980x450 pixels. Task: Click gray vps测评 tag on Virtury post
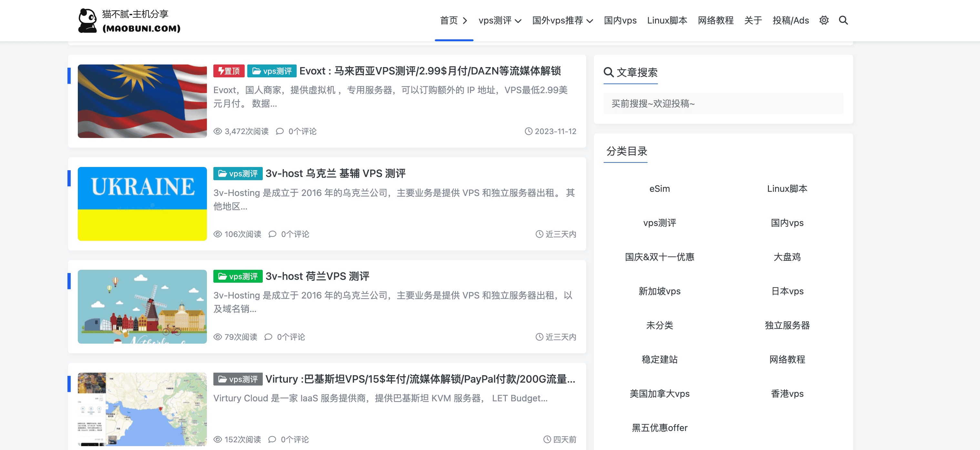tap(238, 379)
